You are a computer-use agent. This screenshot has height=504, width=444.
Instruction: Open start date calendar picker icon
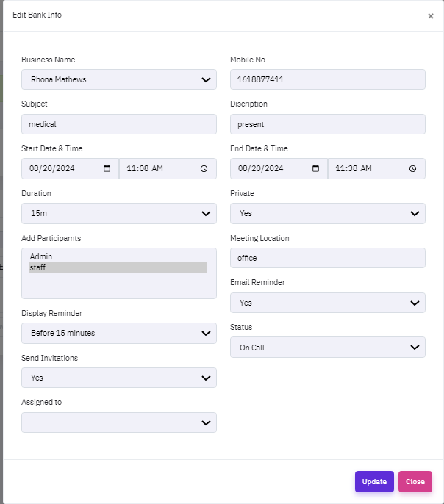pyautogui.click(x=107, y=168)
